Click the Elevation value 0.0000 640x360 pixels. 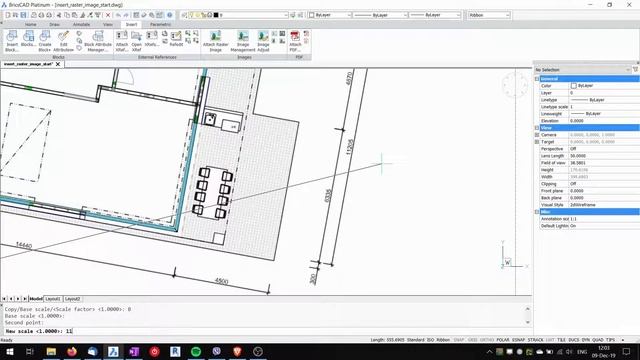click(x=576, y=121)
